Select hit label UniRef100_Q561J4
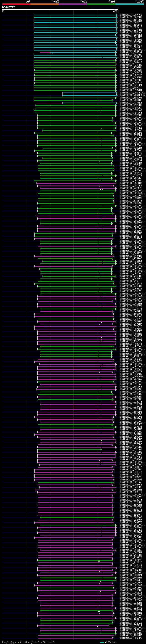Image resolution: width=146 pixels, height=644 pixels. point(131,625)
